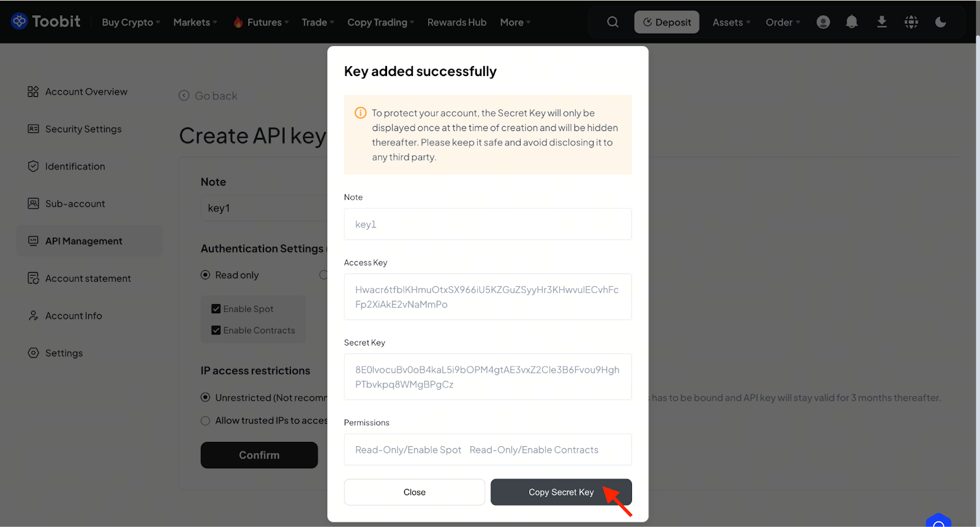
Task: Click the download app icon
Action: click(x=882, y=22)
